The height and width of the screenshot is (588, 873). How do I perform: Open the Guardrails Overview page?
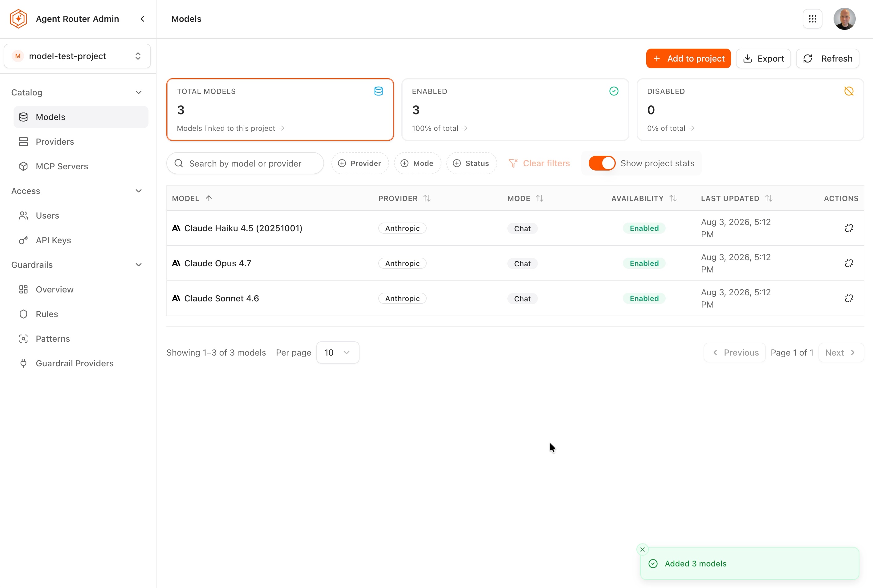[x=81, y=289]
